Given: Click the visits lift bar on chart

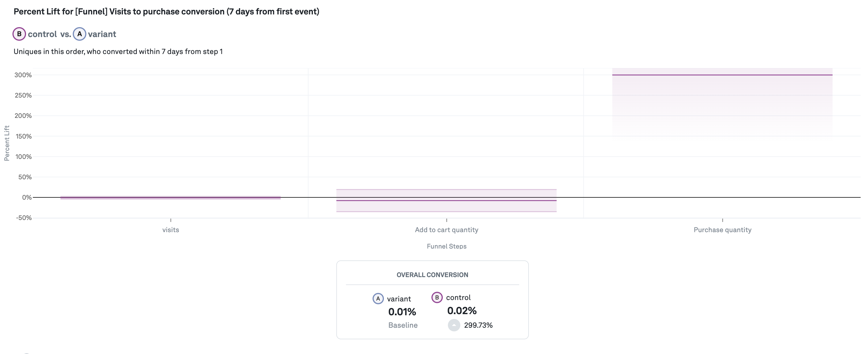Looking at the screenshot, I should (x=170, y=198).
